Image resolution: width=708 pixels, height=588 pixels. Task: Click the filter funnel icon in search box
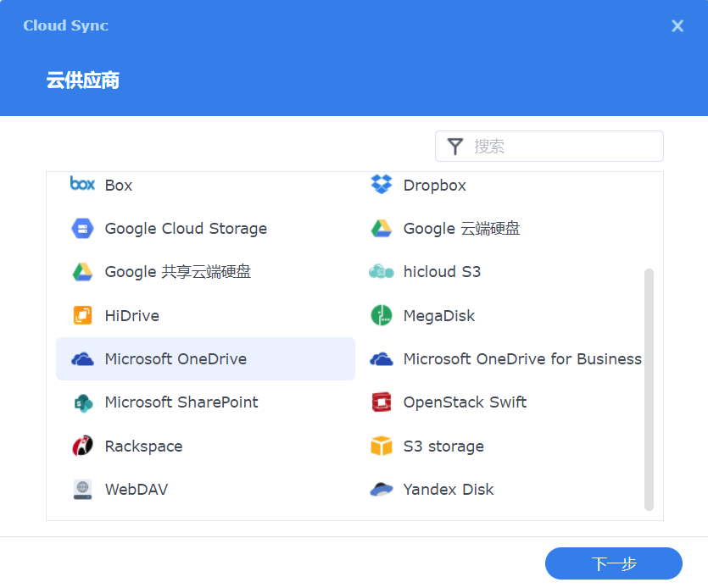pyautogui.click(x=455, y=147)
